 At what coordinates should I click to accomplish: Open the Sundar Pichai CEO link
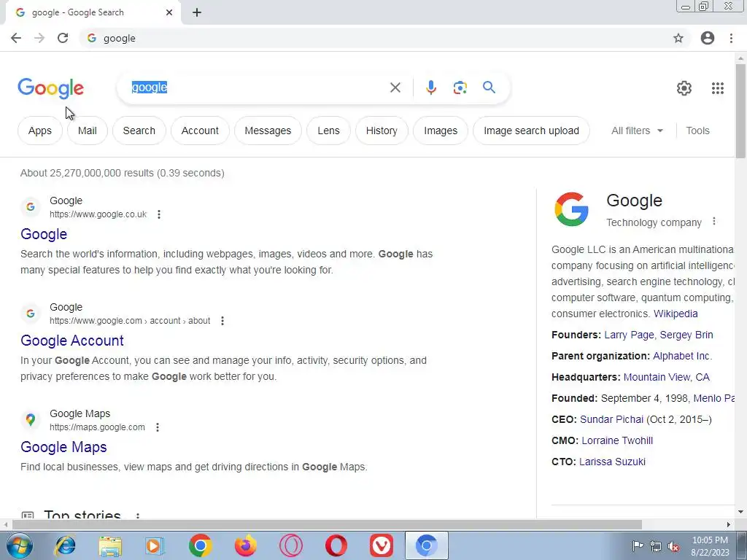tap(612, 419)
